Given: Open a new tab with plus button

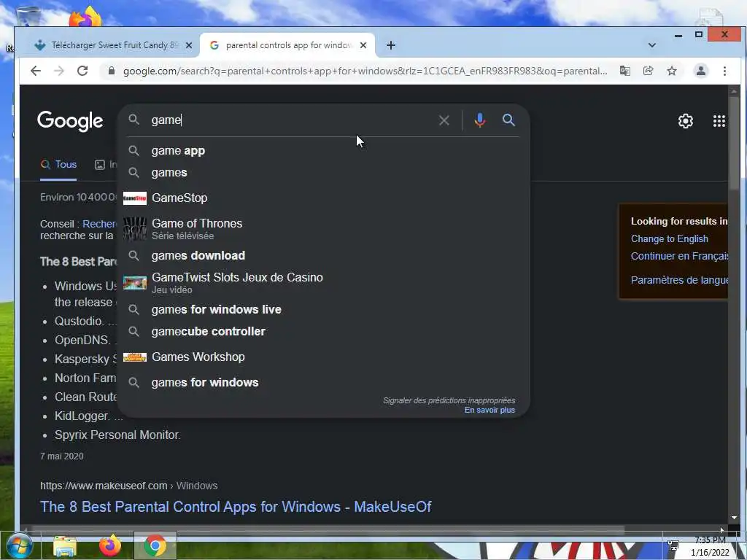Looking at the screenshot, I should point(391,45).
